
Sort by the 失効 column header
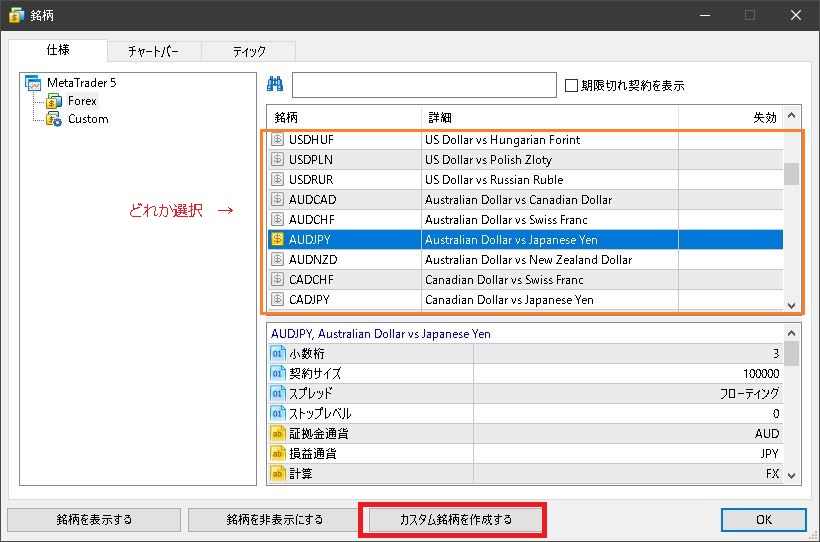tap(731, 117)
